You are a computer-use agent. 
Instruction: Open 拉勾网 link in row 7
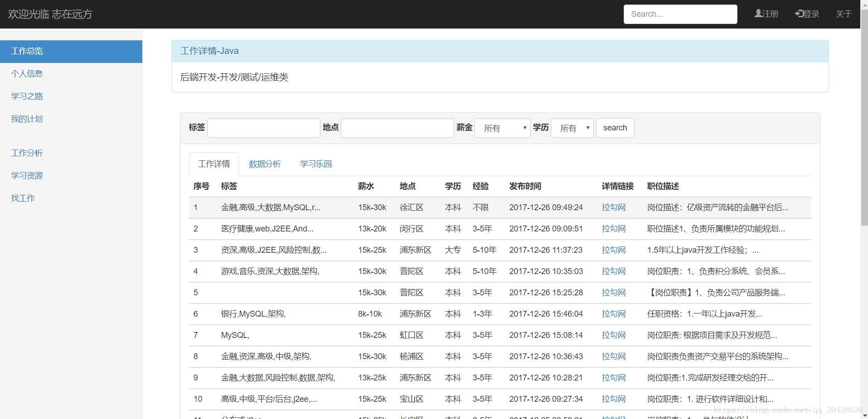click(614, 335)
